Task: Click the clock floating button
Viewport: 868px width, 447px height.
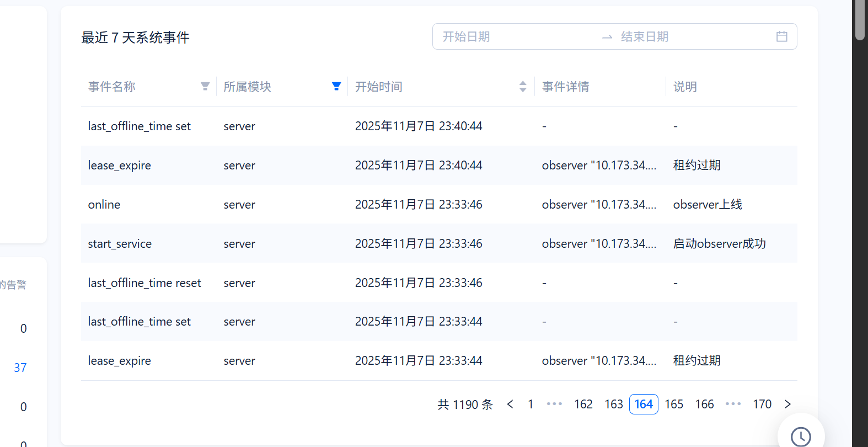Action: click(800, 436)
